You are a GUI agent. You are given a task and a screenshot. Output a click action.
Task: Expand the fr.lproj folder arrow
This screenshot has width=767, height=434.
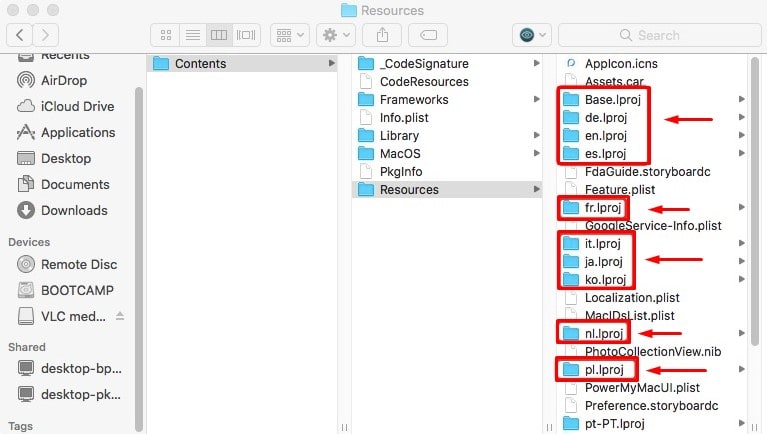point(742,207)
